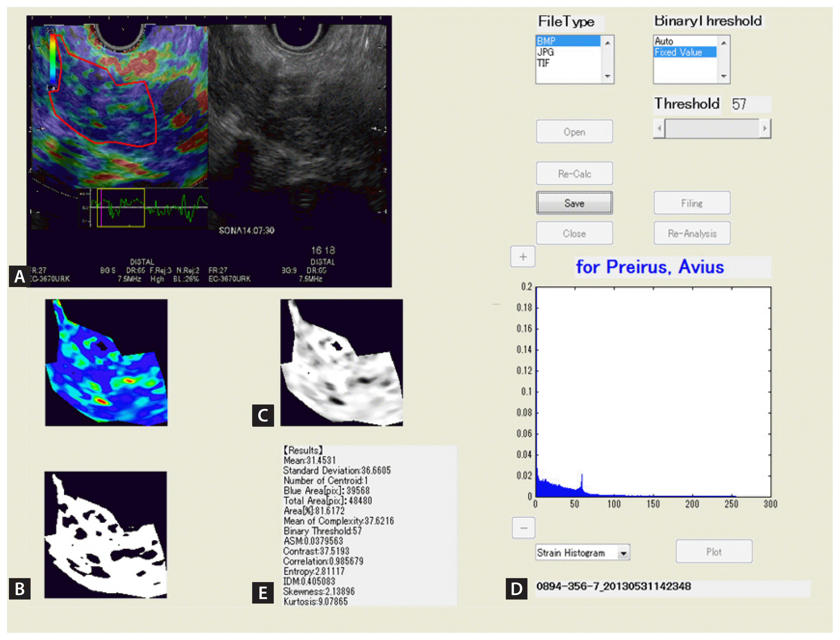
Task: Click the grayscale ROI thumbnail
Action: click(x=341, y=362)
